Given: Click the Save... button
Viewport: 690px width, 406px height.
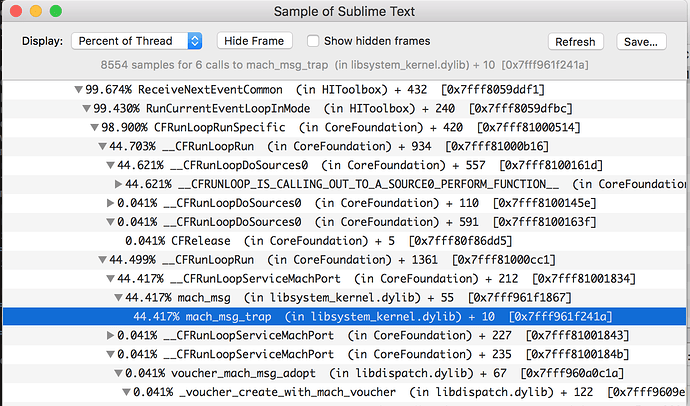Looking at the screenshot, I should tap(641, 42).
